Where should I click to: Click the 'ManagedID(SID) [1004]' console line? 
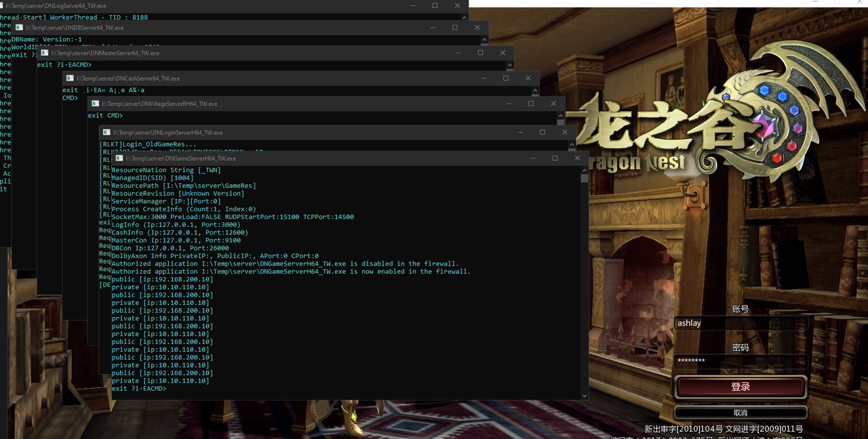[153, 178]
